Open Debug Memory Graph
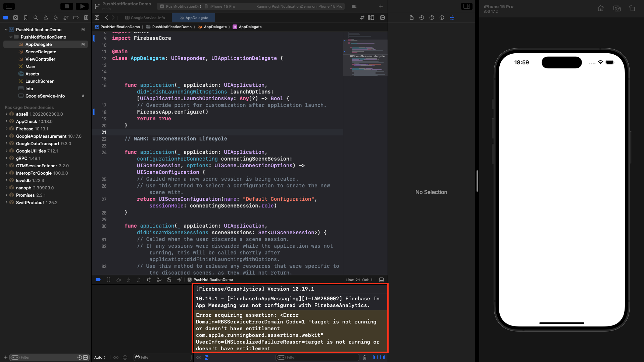The height and width of the screenshot is (362, 644). click(159, 280)
